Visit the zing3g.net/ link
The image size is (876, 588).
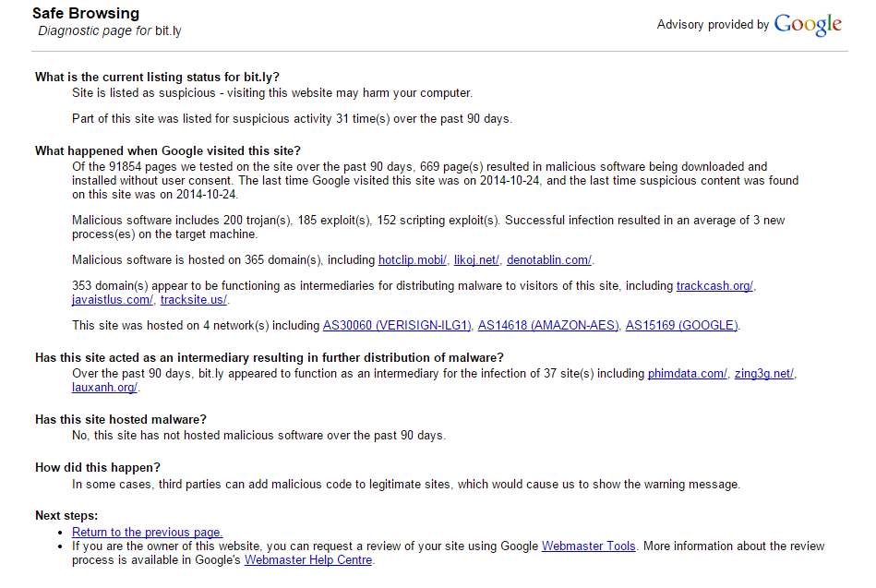click(763, 373)
